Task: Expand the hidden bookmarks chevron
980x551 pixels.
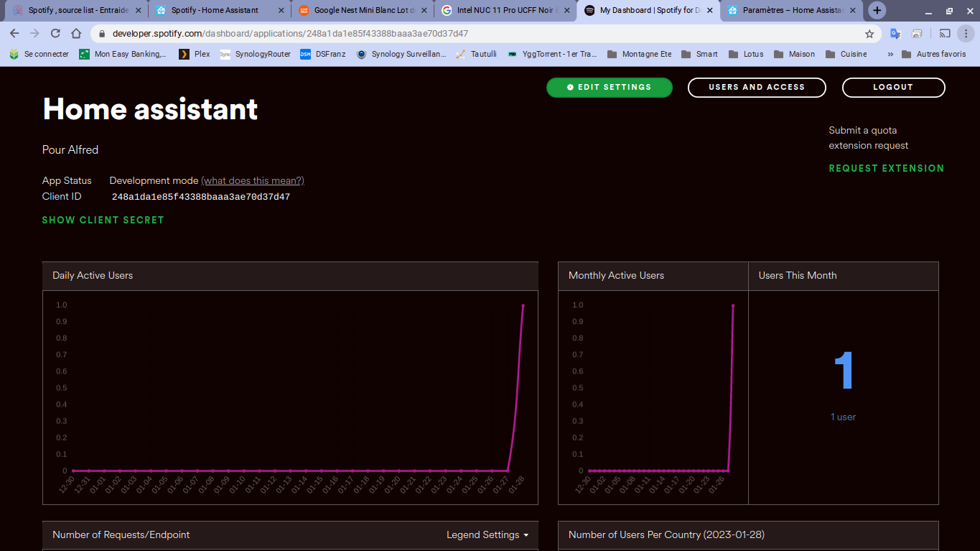Action: point(890,54)
